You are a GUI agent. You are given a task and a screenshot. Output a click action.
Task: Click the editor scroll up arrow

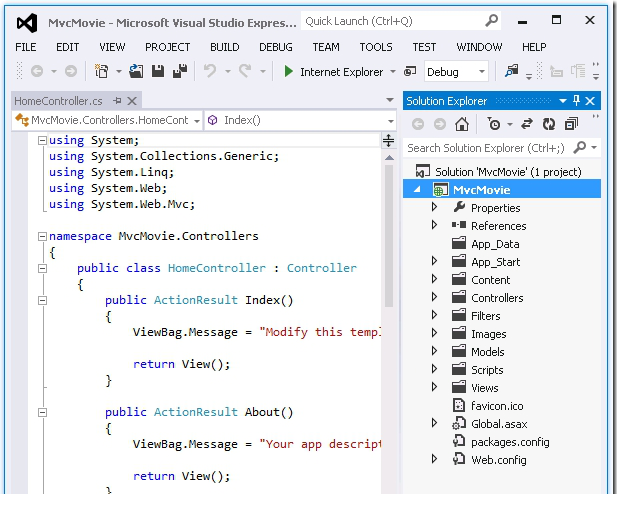(x=389, y=158)
